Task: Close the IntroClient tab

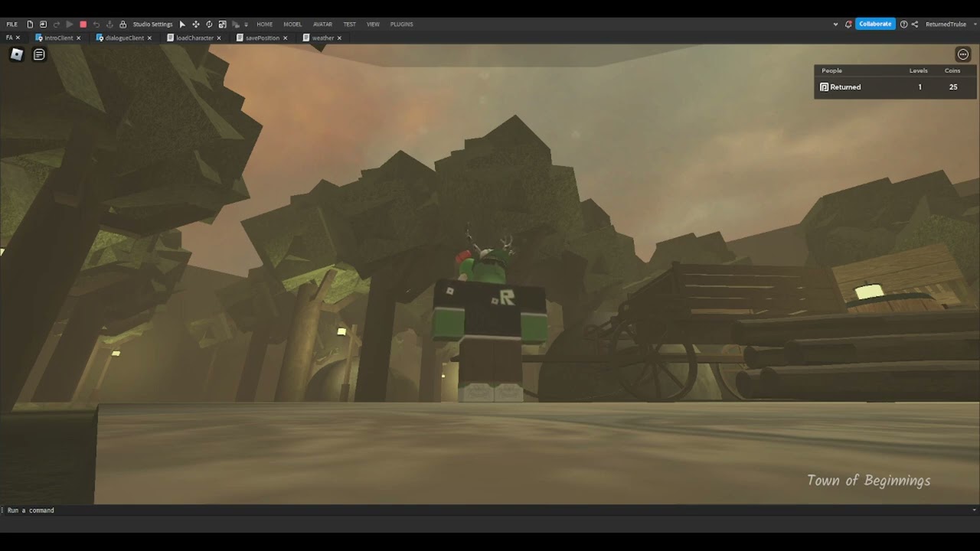Action: click(x=78, y=37)
